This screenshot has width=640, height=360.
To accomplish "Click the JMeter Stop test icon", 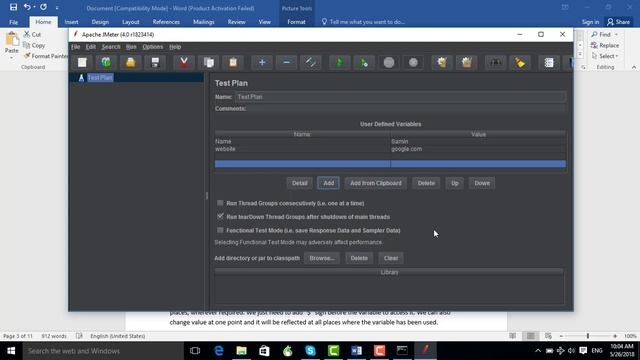I will tap(389, 62).
